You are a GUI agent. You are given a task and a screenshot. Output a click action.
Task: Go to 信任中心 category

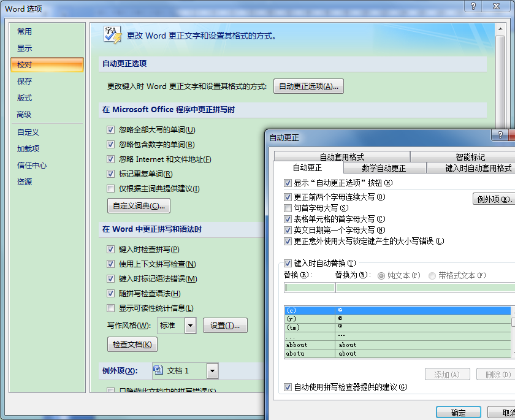[32, 166]
